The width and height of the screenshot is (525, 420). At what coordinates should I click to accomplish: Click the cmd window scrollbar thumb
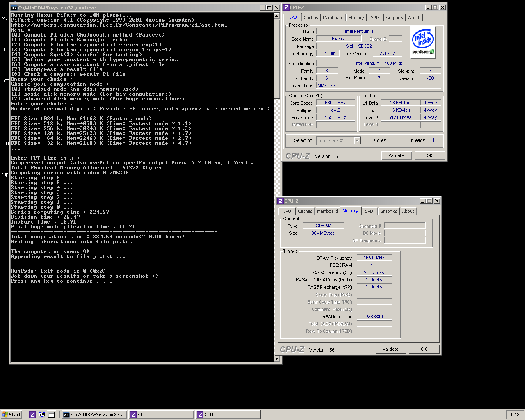(x=277, y=59)
